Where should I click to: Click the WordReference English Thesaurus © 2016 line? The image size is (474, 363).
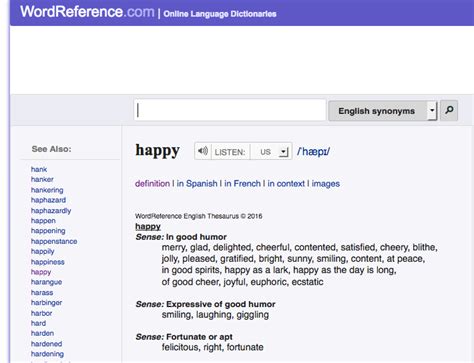tap(199, 216)
